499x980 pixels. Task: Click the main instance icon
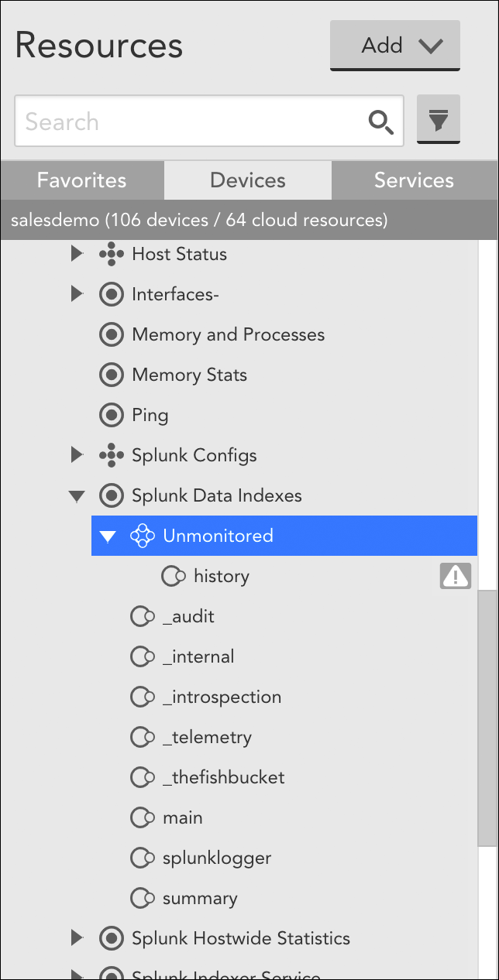coord(143,817)
